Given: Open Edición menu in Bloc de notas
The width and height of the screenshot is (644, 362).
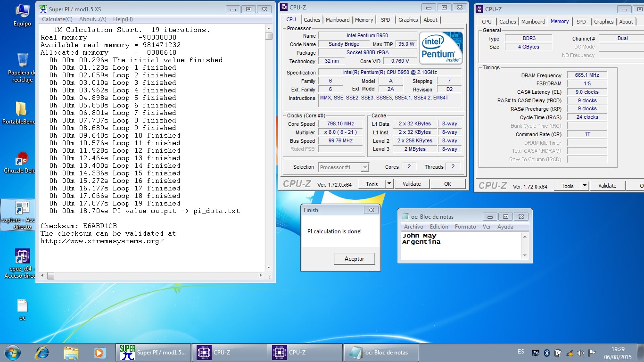Looking at the screenshot, I should [x=439, y=227].
